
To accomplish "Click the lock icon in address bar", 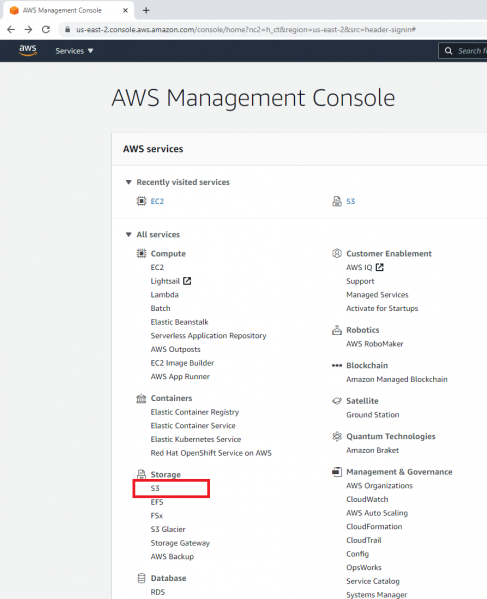I will [68, 29].
